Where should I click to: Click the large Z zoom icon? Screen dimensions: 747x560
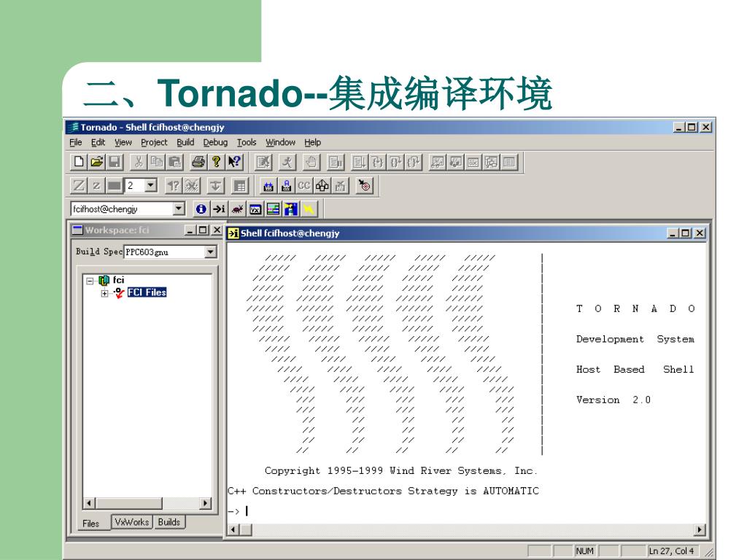tap(79, 186)
